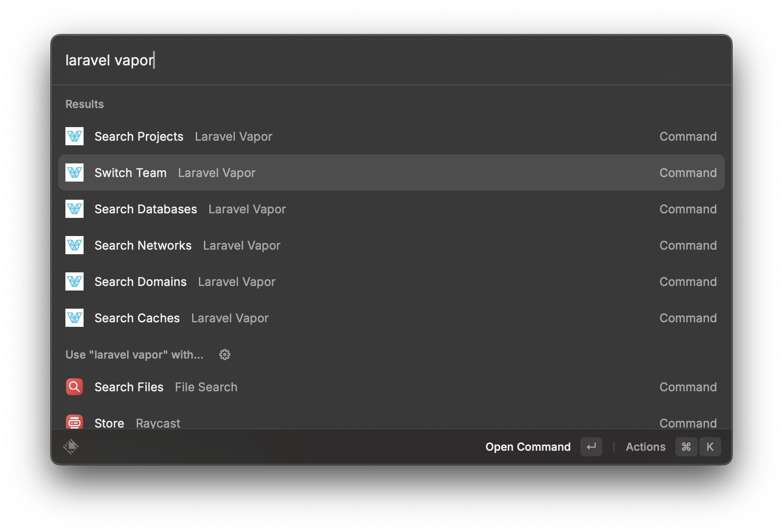Click Laravel Vapor subtitle on Search Databases row
The image size is (783, 532).
[x=247, y=209]
